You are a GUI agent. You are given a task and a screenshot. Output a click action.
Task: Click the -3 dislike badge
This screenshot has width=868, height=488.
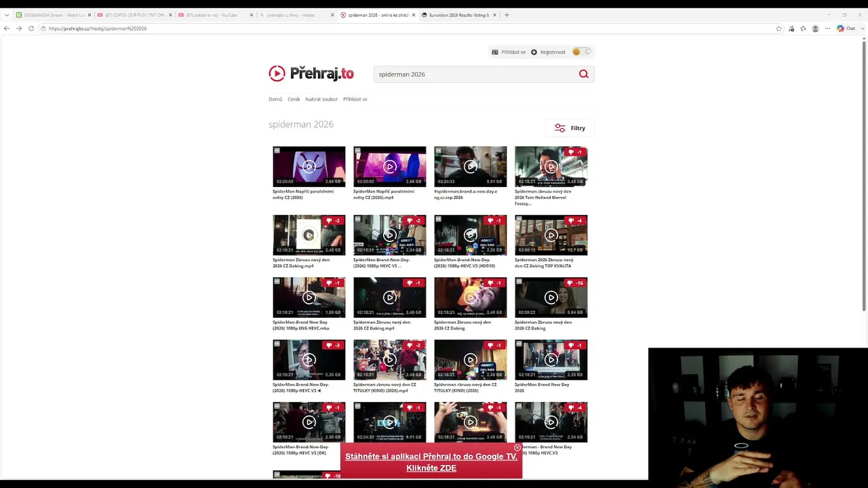click(334, 345)
